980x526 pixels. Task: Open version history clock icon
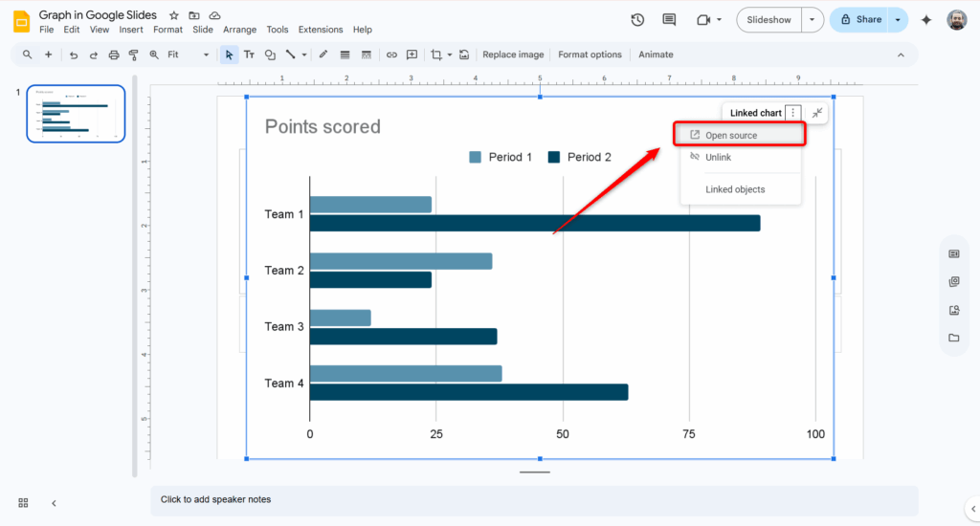tap(638, 20)
